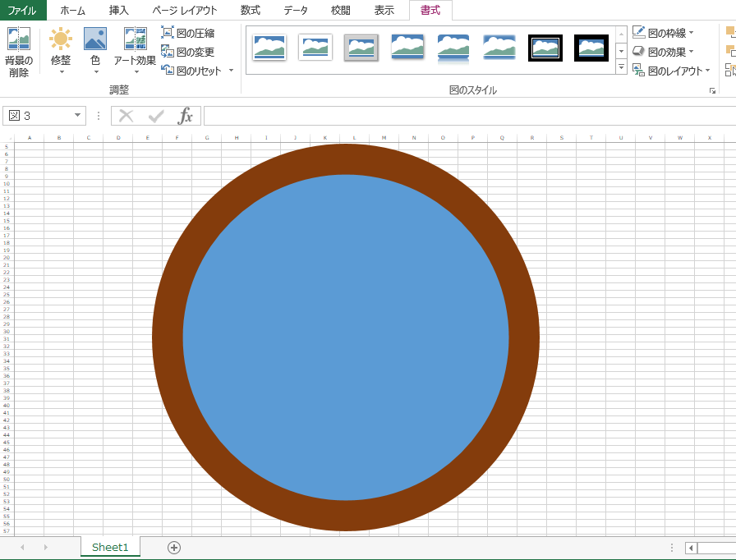This screenshot has height=560, width=736.
Task: Switch to Page Layout (ページ レイアウト) tab
Action: tap(185, 11)
